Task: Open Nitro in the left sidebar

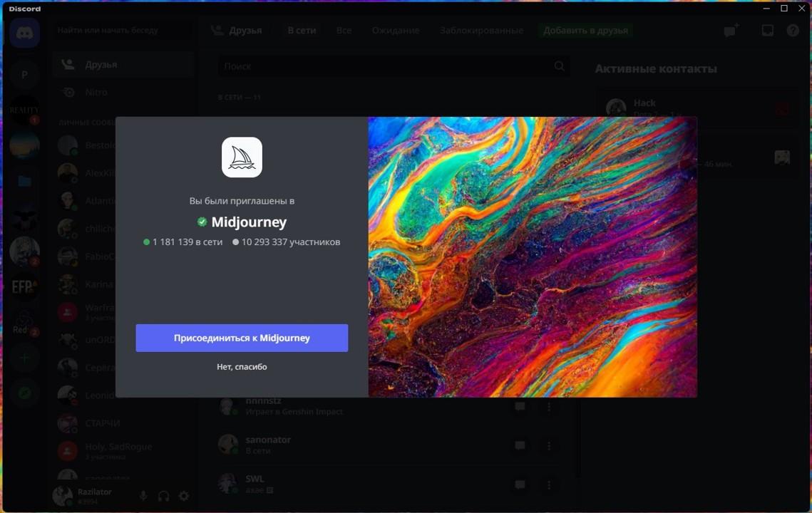Action: coord(123,92)
